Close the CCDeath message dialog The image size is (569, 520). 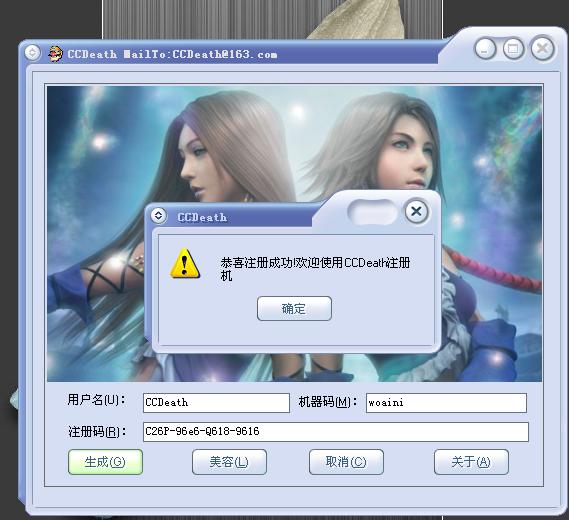click(416, 211)
